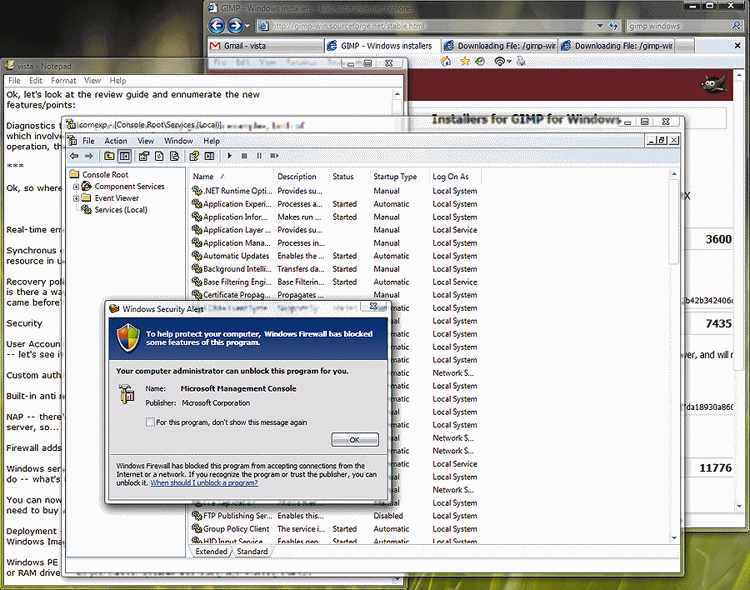Click the Start Service play icon

click(230, 156)
